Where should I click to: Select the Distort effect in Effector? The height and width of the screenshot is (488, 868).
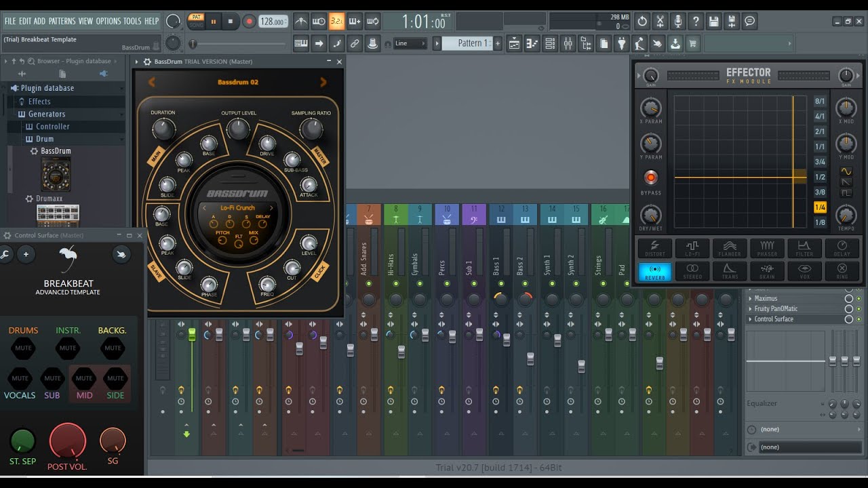[x=655, y=249]
